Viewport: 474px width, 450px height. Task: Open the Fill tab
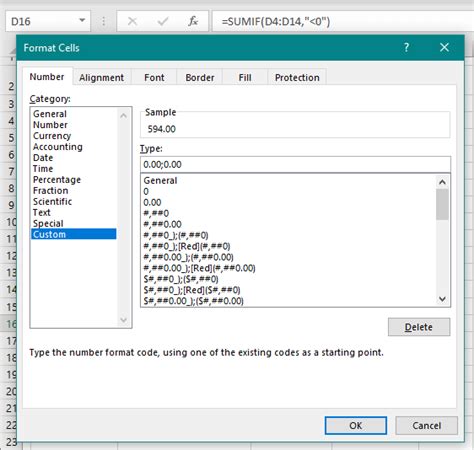pyautogui.click(x=245, y=78)
